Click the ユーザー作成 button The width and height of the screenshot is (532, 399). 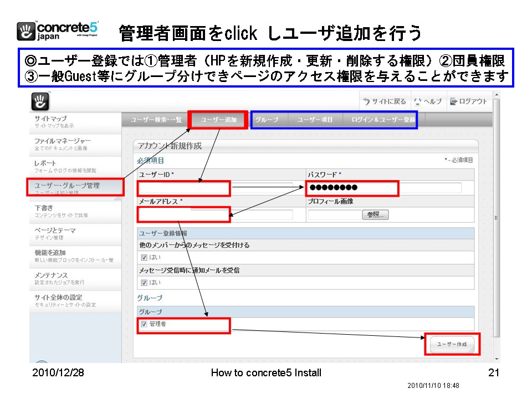[452, 344]
